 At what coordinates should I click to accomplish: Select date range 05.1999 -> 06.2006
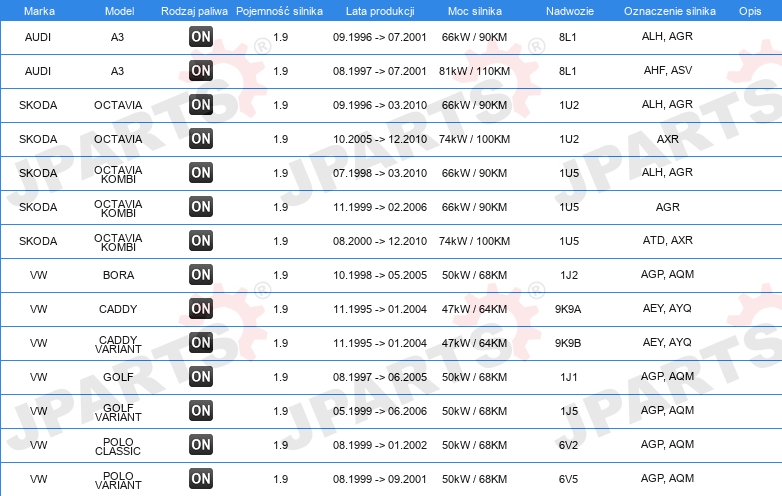pos(380,411)
